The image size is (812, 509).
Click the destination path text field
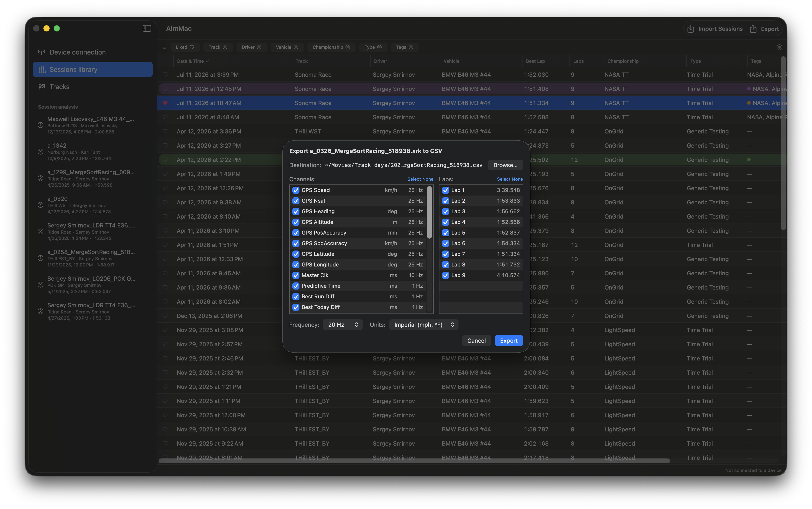click(x=403, y=165)
